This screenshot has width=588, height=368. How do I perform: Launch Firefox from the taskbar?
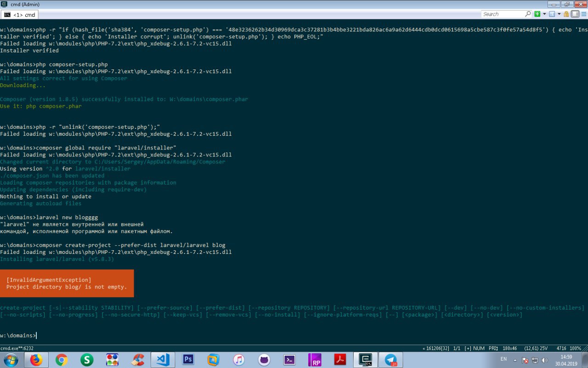(36, 360)
